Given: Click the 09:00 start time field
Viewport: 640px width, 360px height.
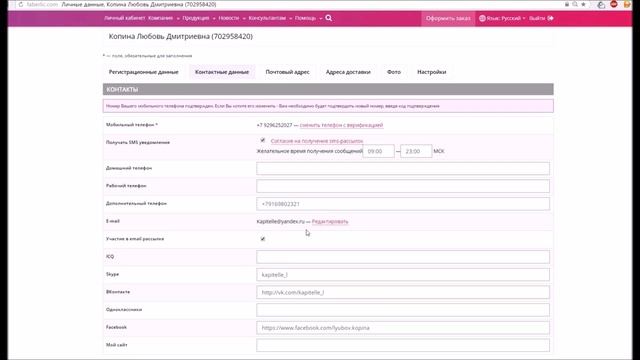Looking at the screenshot, I should (379, 151).
